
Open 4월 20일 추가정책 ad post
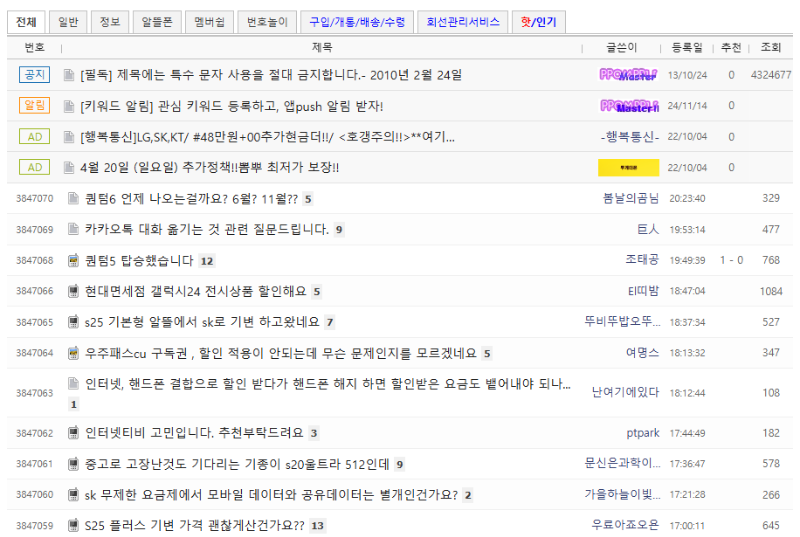tap(210, 167)
